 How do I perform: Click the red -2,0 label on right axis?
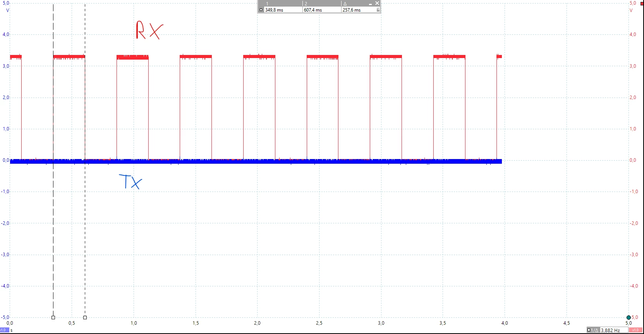[x=634, y=223]
